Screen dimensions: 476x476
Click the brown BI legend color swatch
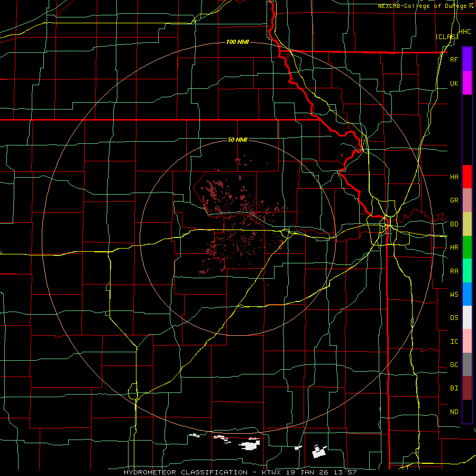[467, 388]
